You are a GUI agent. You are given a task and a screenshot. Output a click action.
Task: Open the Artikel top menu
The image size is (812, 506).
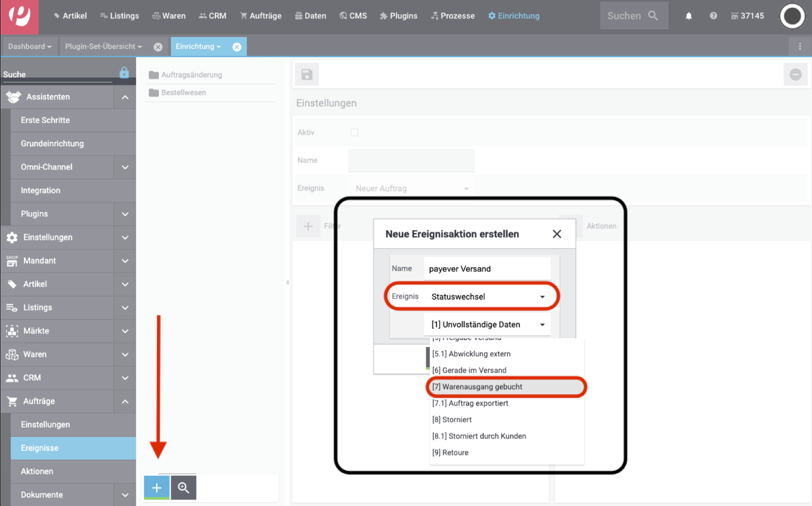click(x=70, y=16)
